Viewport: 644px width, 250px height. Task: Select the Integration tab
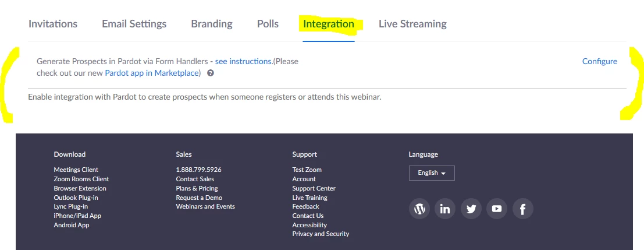pos(329,24)
